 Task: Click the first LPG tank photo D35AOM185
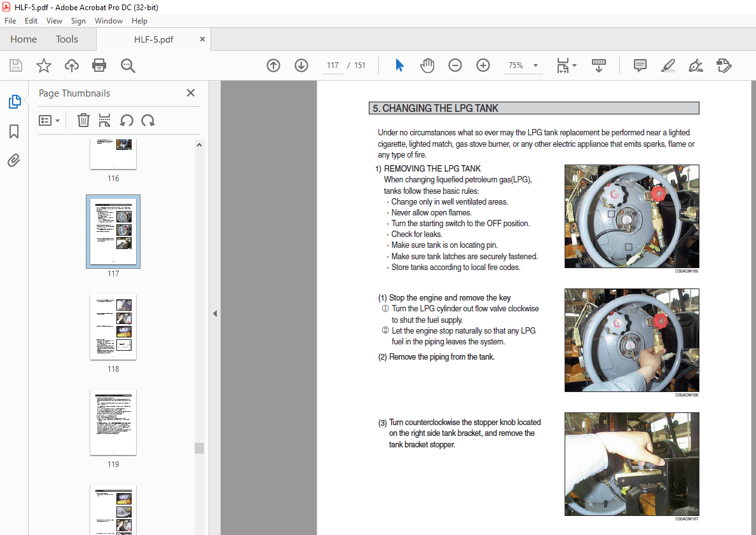(x=631, y=217)
